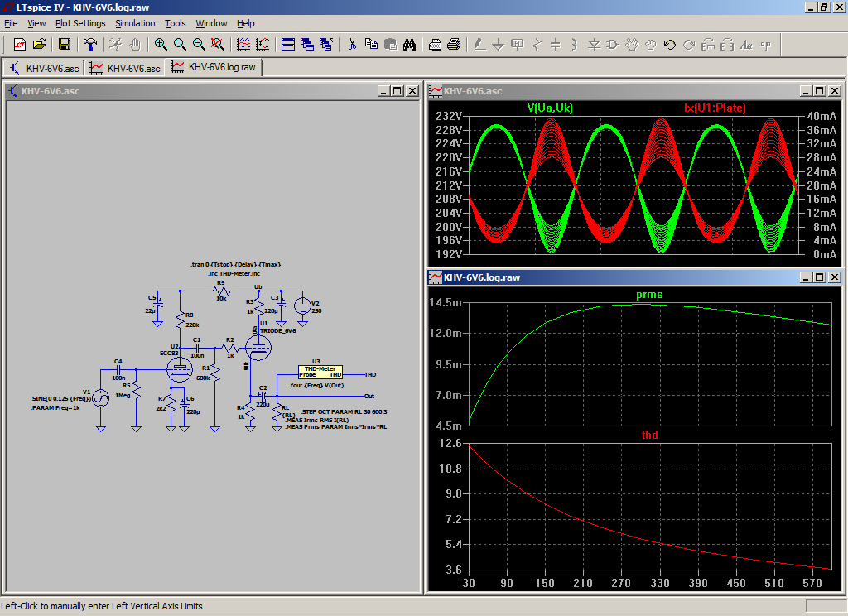Open Control Panel via the hammer icon
848x616 pixels.
click(x=90, y=44)
